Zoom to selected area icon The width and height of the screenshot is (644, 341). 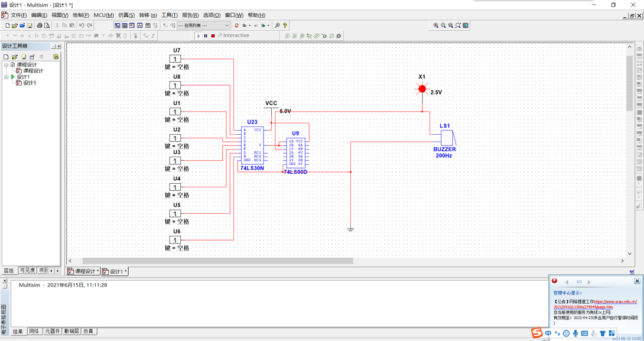coord(451,25)
